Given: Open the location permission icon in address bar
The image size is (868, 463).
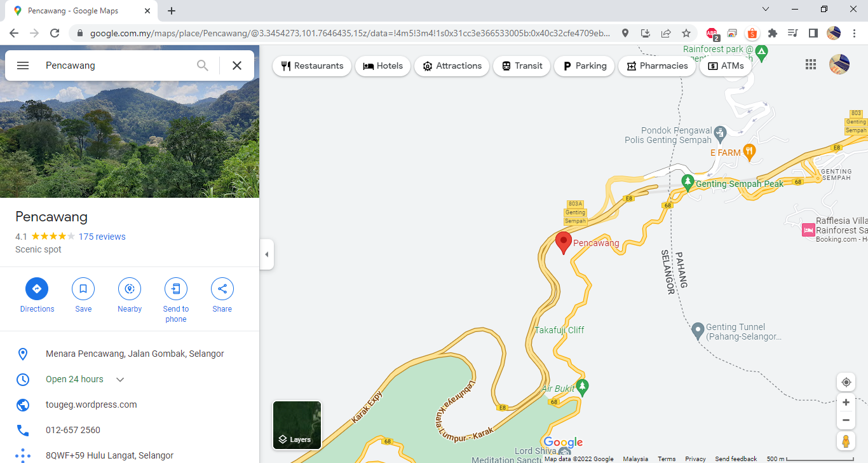Looking at the screenshot, I should [625, 33].
